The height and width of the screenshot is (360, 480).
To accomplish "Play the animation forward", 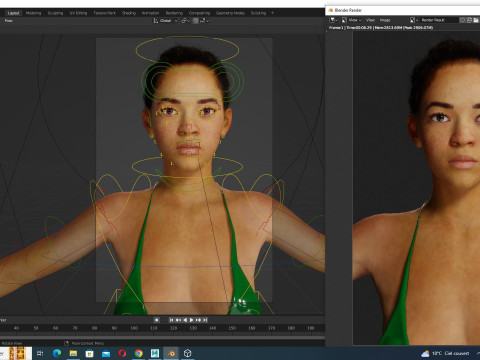I will click(192, 320).
